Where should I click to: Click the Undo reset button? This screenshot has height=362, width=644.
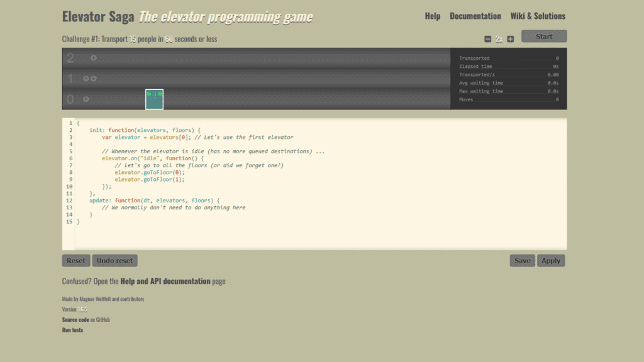pyautogui.click(x=114, y=261)
